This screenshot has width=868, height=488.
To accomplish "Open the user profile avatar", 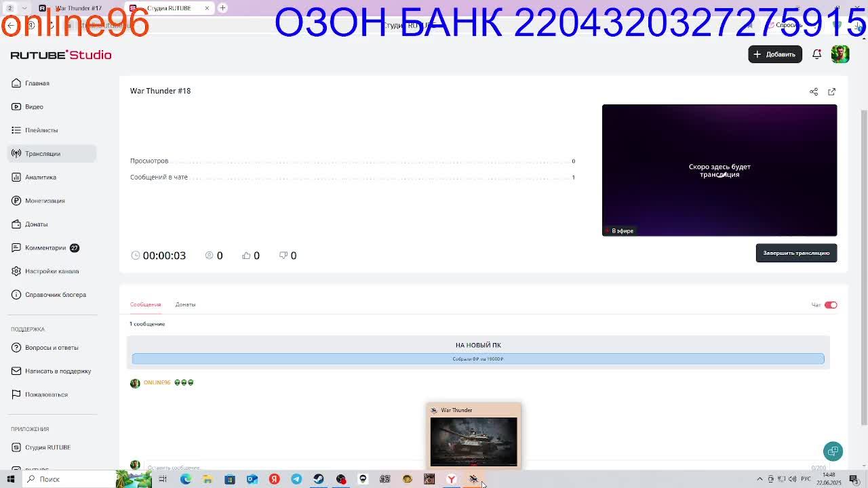I will point(840,54).
